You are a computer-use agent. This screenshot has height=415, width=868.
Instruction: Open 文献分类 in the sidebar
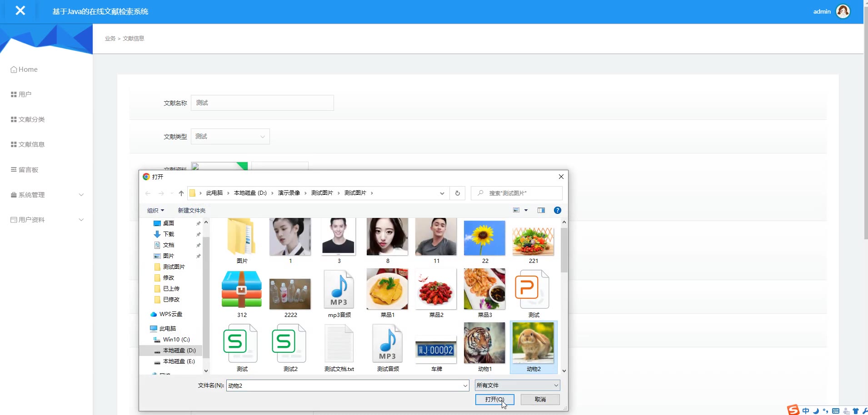(28, 119)
